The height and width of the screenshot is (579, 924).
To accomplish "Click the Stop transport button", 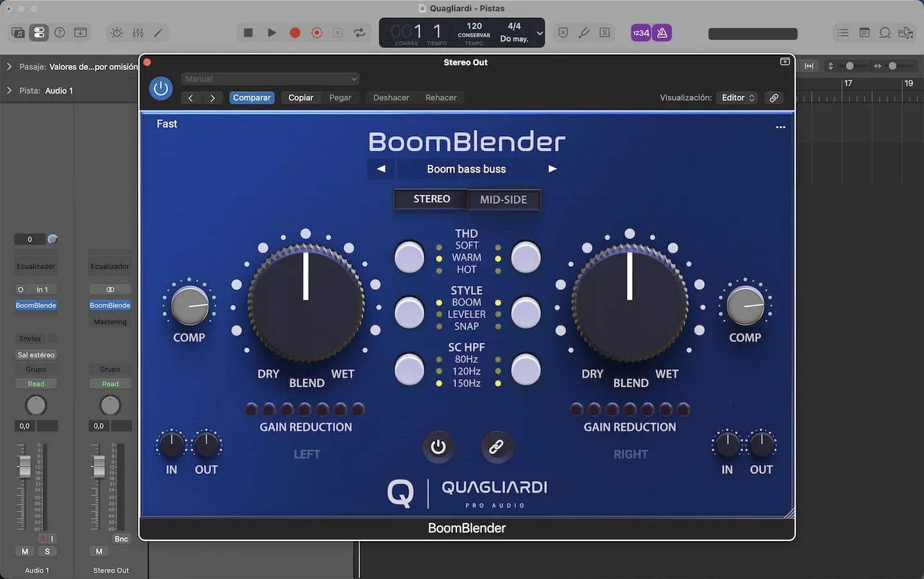I will [248, 33].
